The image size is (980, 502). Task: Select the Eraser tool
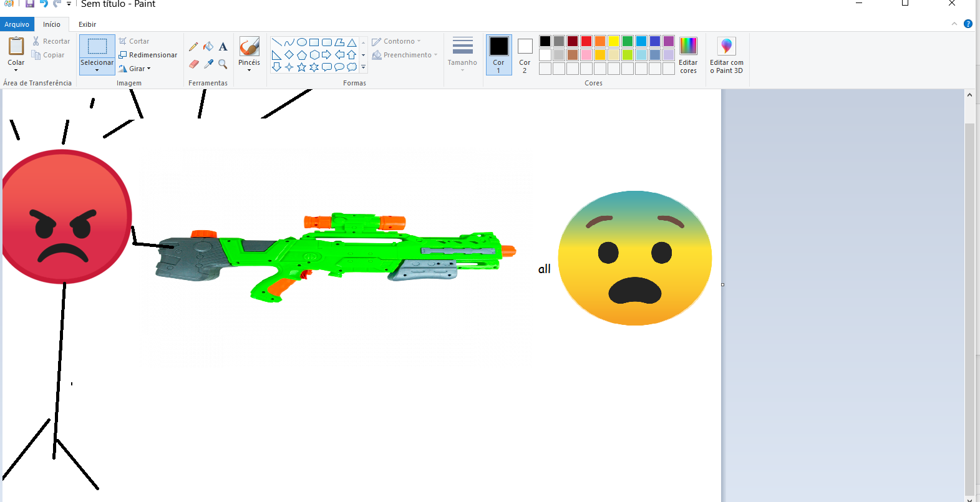point(193,64)
